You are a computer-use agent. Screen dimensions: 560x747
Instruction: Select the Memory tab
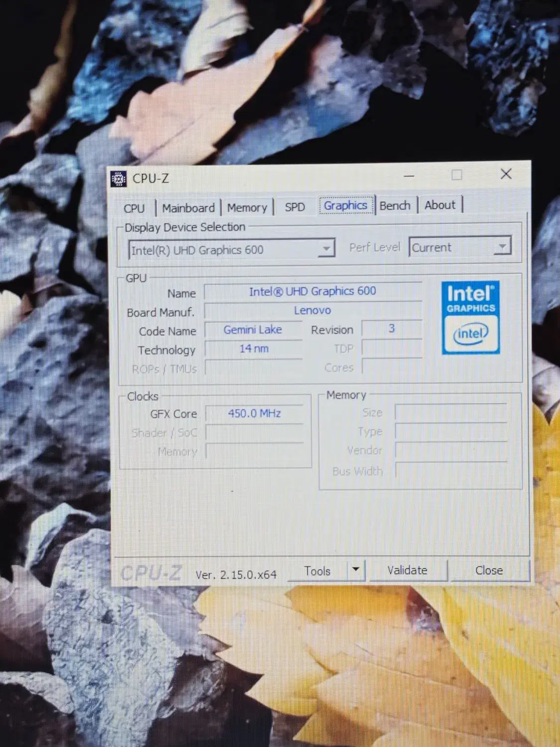pos(247,207)
